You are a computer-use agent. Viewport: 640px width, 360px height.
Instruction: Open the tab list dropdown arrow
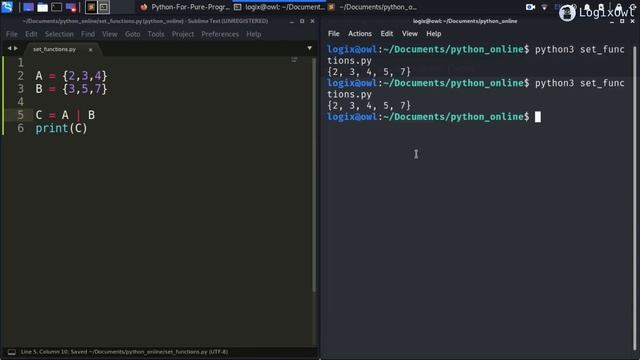coord(309,49)
